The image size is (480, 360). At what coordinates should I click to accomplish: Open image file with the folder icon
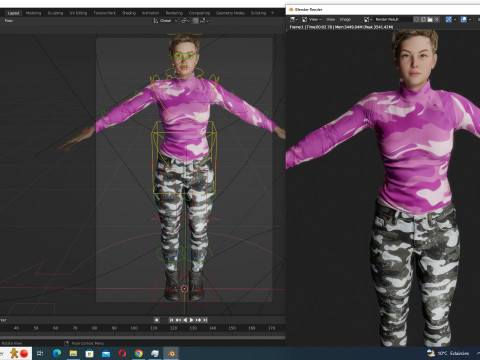click(430, 19)
